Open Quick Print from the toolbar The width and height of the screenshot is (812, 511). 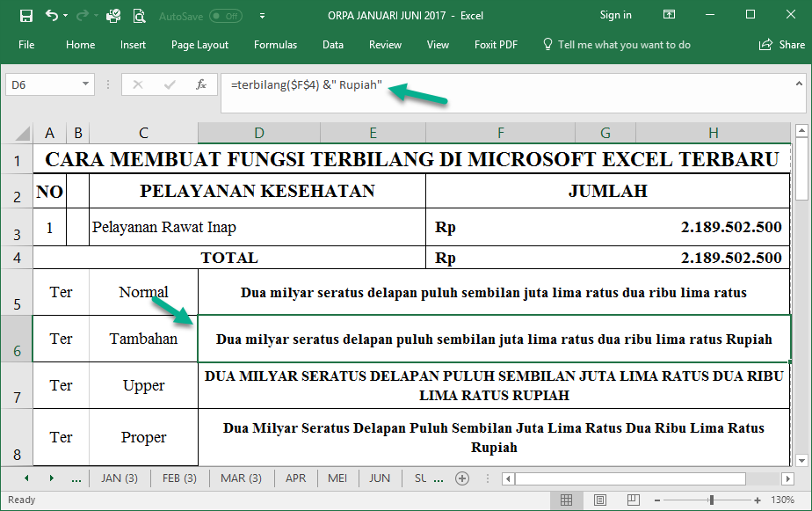(x=112, y=15)
